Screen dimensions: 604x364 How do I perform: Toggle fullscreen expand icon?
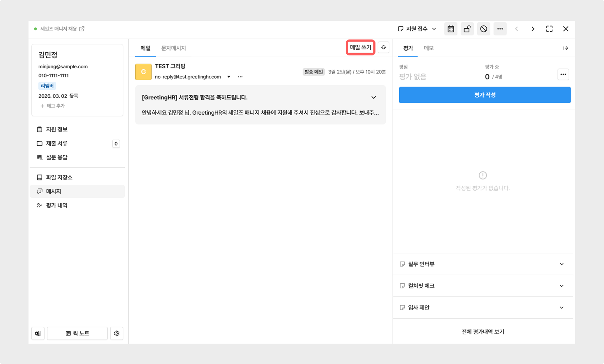point(549,29)
